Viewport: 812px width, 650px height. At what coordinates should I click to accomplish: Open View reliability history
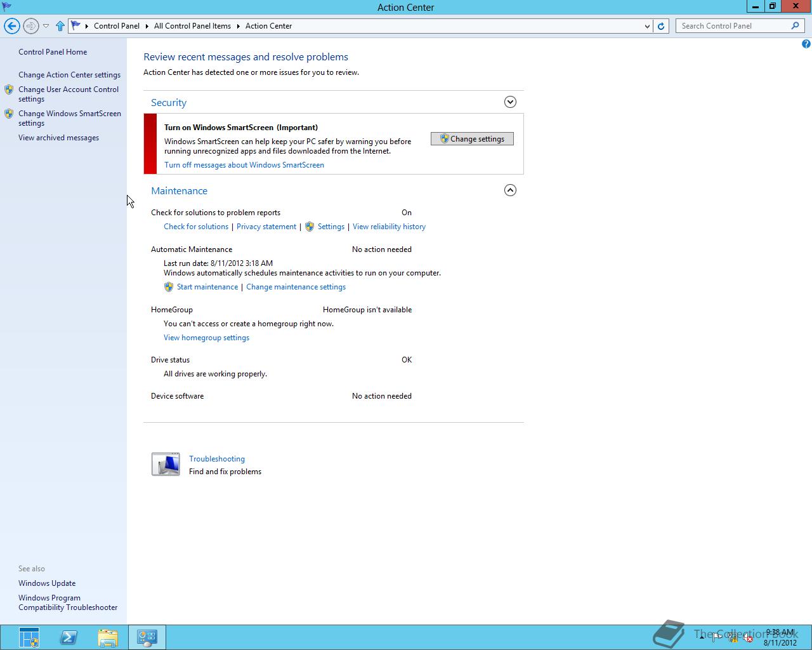click(x=389, y=227)
